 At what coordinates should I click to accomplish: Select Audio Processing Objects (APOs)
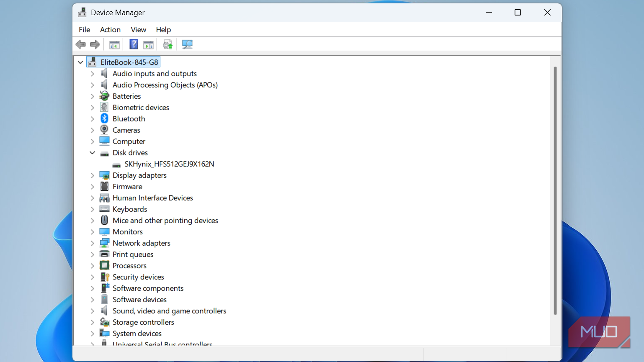coord(165,85)
